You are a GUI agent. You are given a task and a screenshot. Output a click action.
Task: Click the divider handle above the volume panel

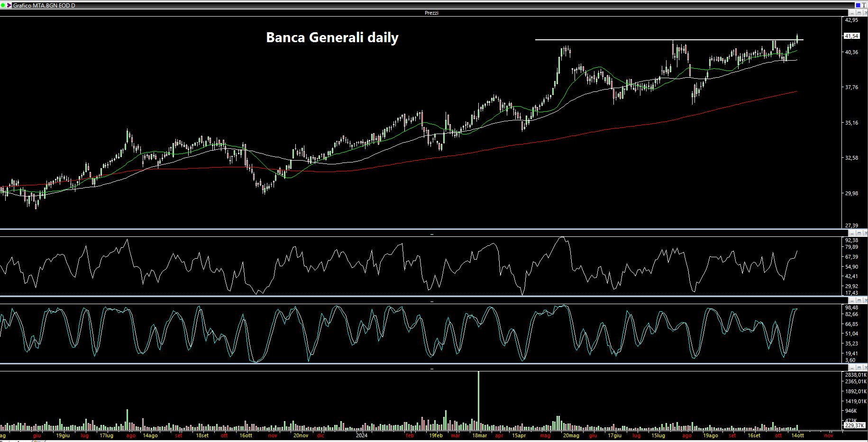tap(431, 368)
